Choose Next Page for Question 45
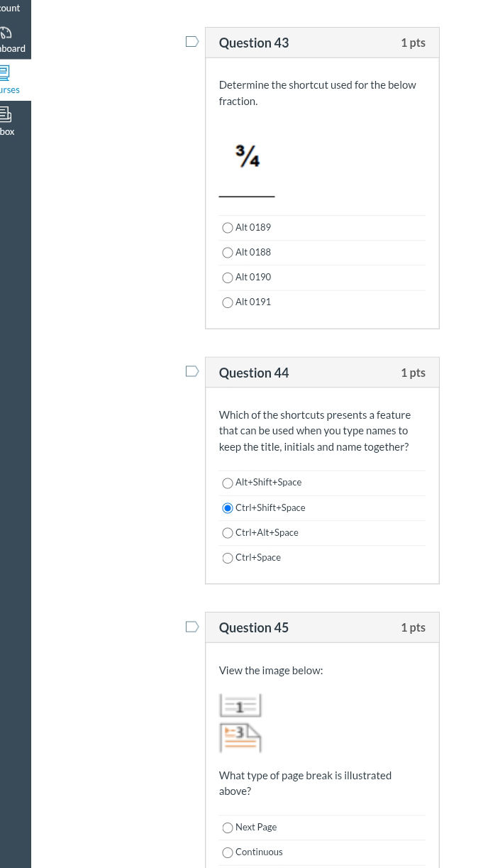Viewport: 483px width, 868px height. click(227, 827)
